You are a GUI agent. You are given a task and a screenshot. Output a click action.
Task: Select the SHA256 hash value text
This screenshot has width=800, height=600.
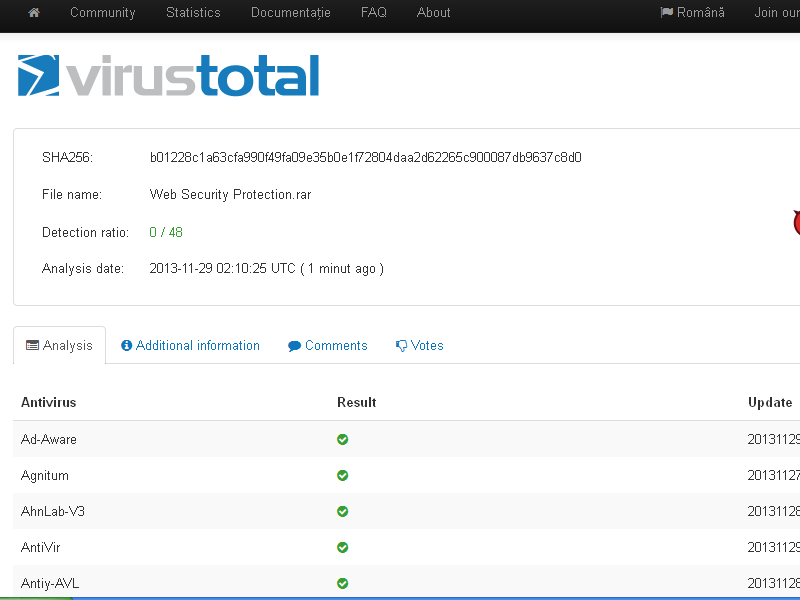[x=365, y=157]
